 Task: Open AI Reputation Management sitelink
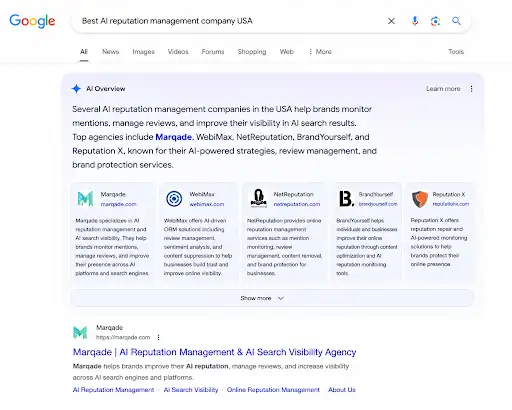pyautogui.click(x=113, y=390)
